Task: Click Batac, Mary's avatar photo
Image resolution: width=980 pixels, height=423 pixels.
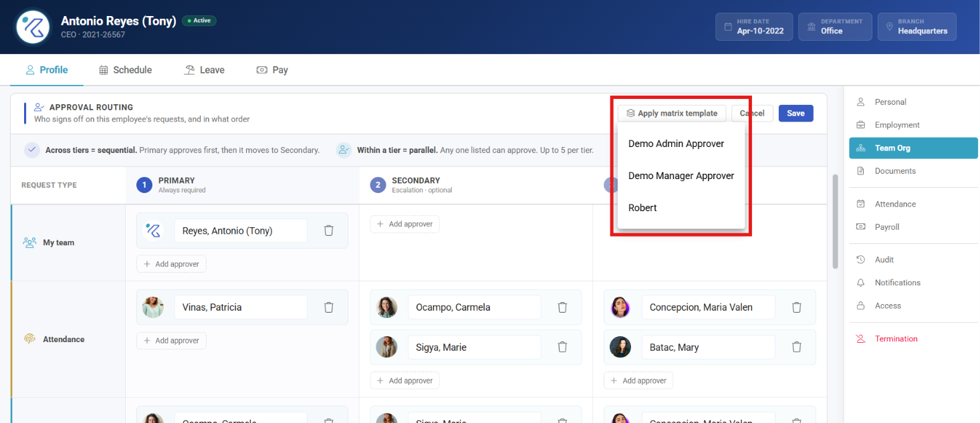Action: click(x=620, y=347)
